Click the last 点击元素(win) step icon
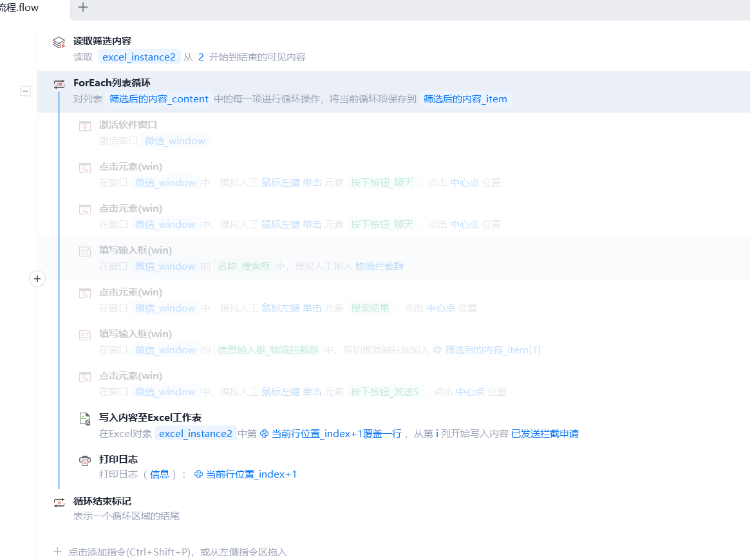The width and height of the screenshot is (750, 560). point(85,377)
